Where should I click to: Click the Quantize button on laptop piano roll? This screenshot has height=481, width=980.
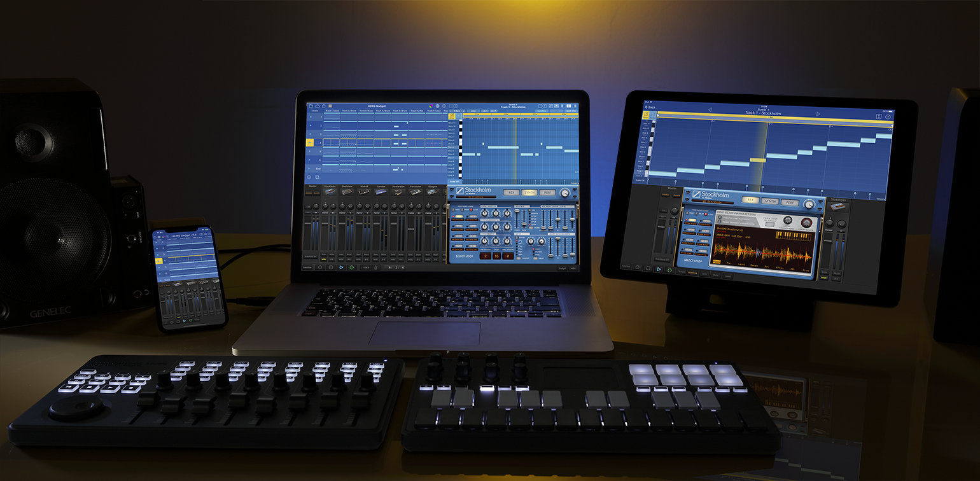pos(542,111)
